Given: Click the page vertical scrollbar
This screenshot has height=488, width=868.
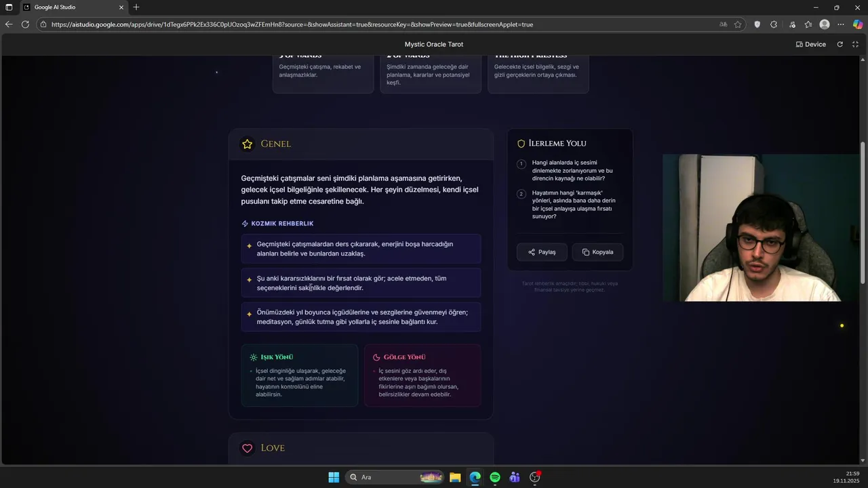Looking at the screenshot, I should pyautogui.click(x=863, y=213).
